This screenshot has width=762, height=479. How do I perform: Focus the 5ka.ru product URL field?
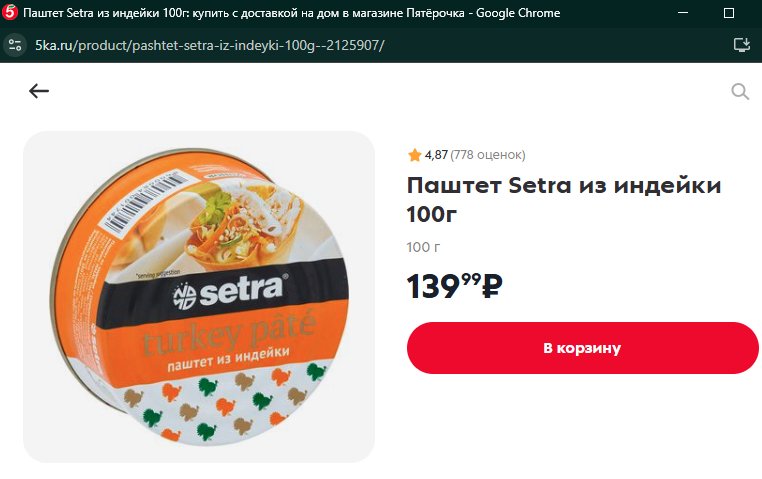209,45
